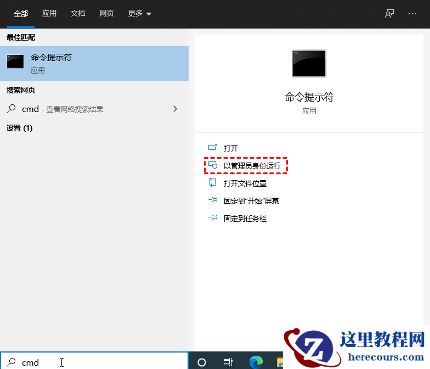Switch to the 文档 tab
The height and width of the screenshot is (369, 430).
click(x=78, y=14)
